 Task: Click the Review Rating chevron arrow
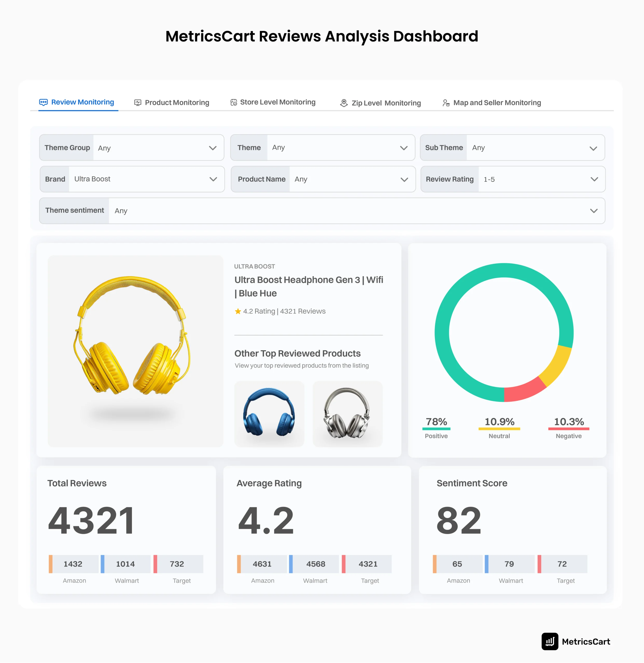point(594,179)
